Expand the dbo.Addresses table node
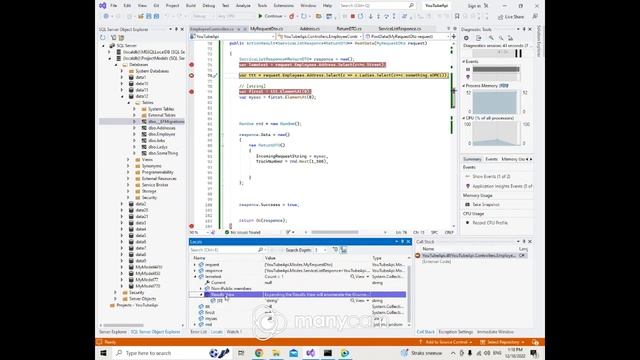The height and width of the screenshot is (360, 640). pyautogui.click(x=134, y=128)
